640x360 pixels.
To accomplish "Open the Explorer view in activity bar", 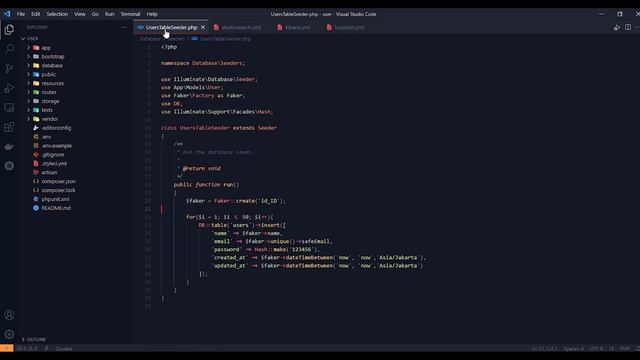I will tap(9, 29).
